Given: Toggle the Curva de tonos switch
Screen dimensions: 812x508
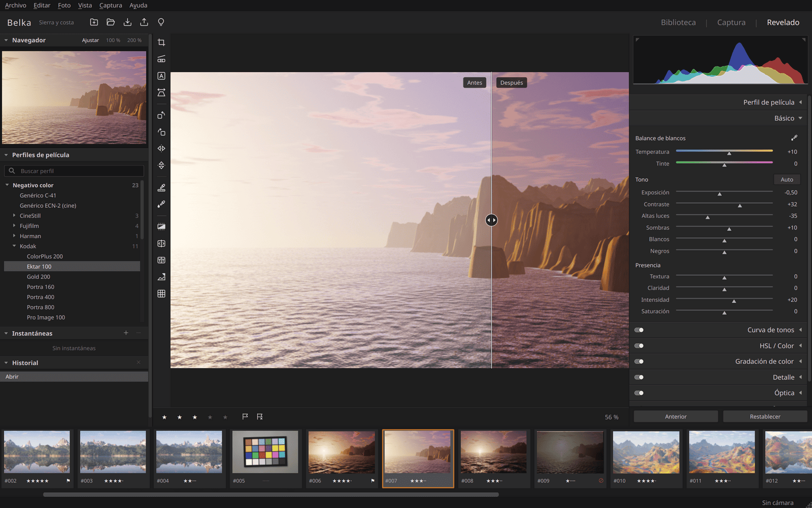Looking at the screenshot, I should pyautogui.click(x=639, y=330).
